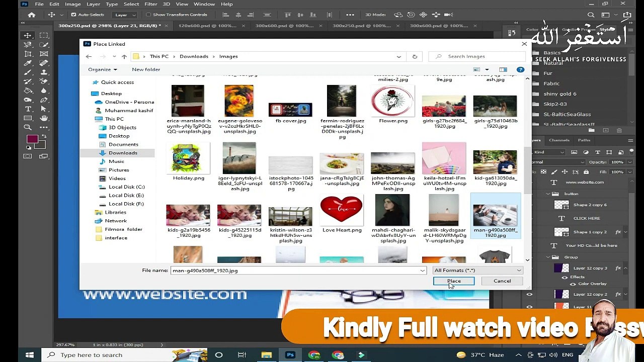Open the Opacity slider dropdown
644x362 pixels.
pos(629,162)
